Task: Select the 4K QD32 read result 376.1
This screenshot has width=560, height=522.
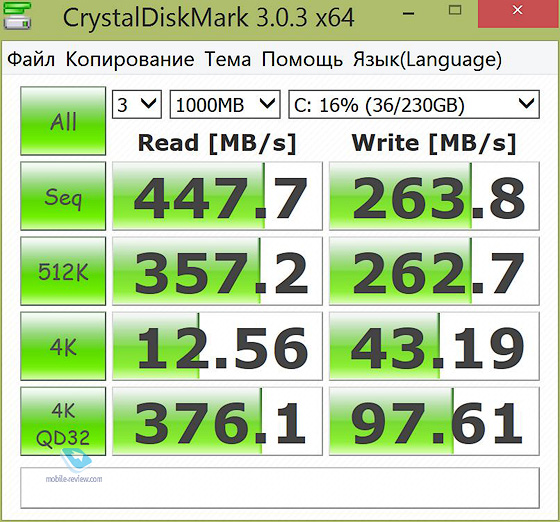Action: click(x=218, y=421)
